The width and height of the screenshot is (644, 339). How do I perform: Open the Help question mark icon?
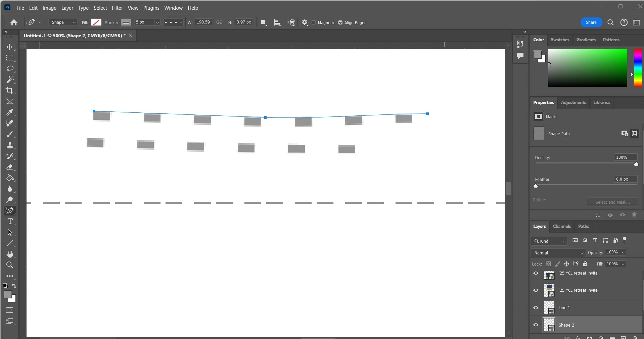(624, 22)
